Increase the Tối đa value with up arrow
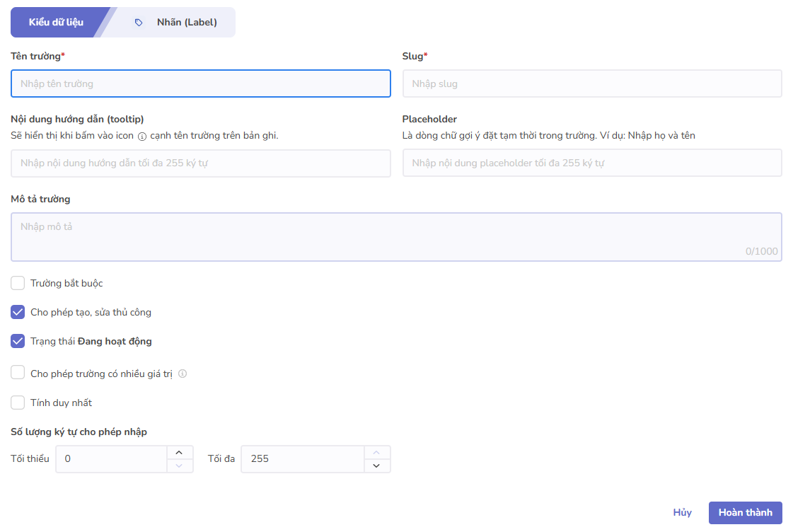This screenshot has height=532, width=793. pyautogui.click(x=376, y=452)
